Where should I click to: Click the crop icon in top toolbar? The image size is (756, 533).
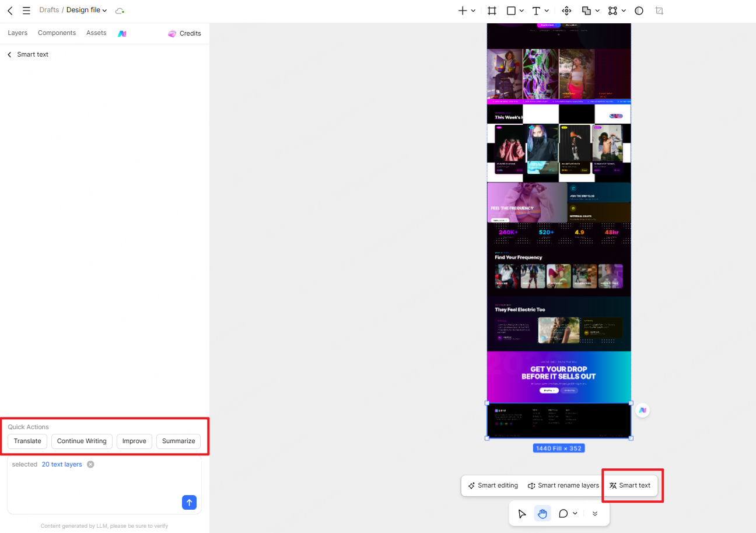(659, 10)
